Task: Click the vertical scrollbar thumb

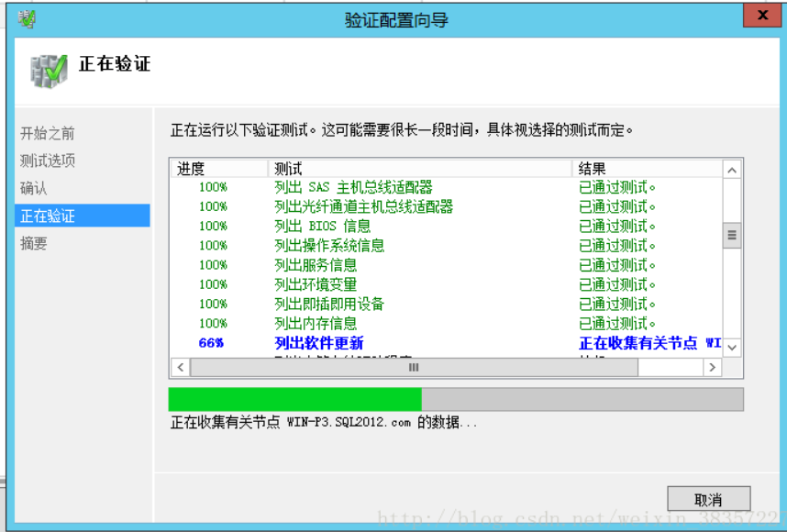Action: click(x=732, y=235)
